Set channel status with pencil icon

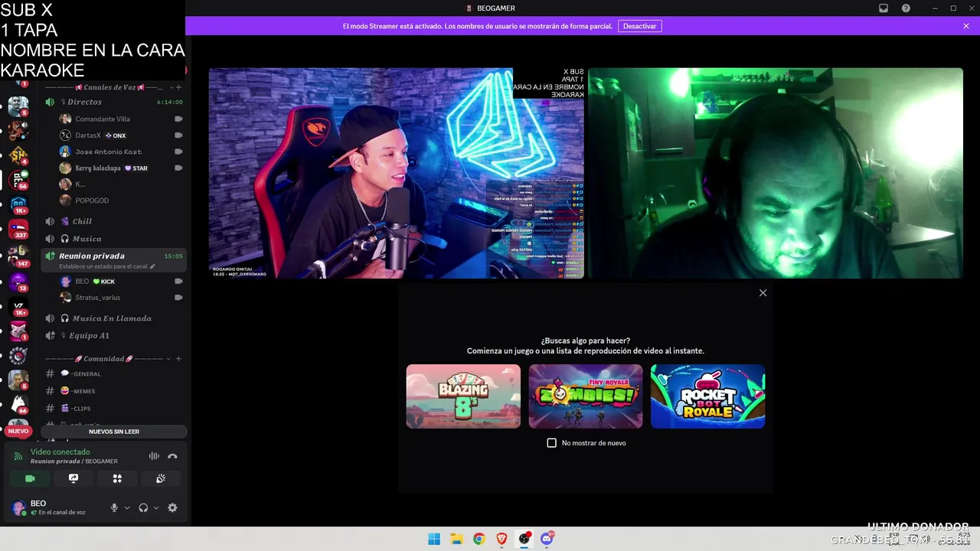point(152,266)
